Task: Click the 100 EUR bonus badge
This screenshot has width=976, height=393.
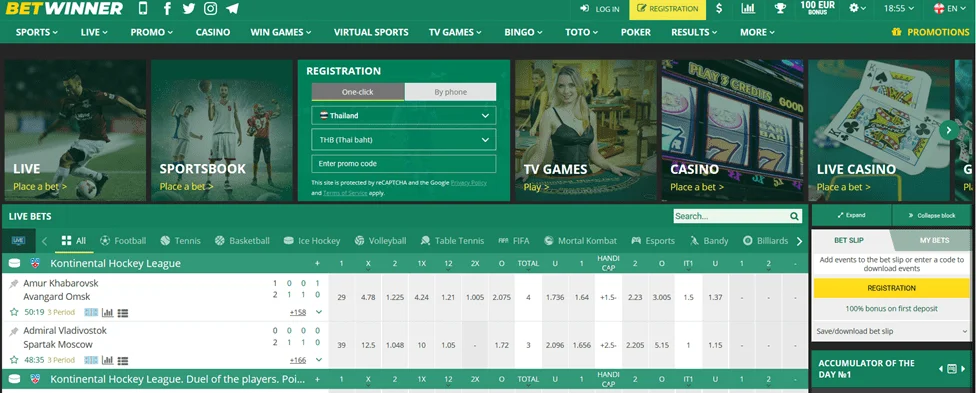Action: [x=817, y=8]
